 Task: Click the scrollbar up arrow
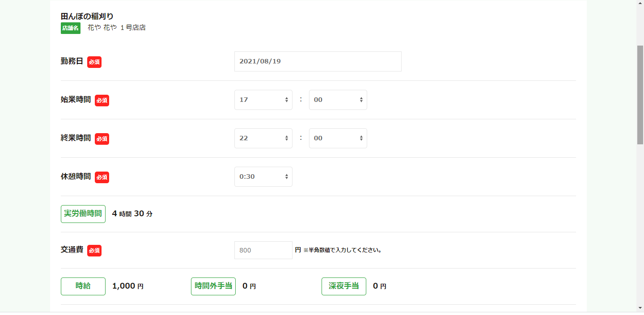[640, 4]
